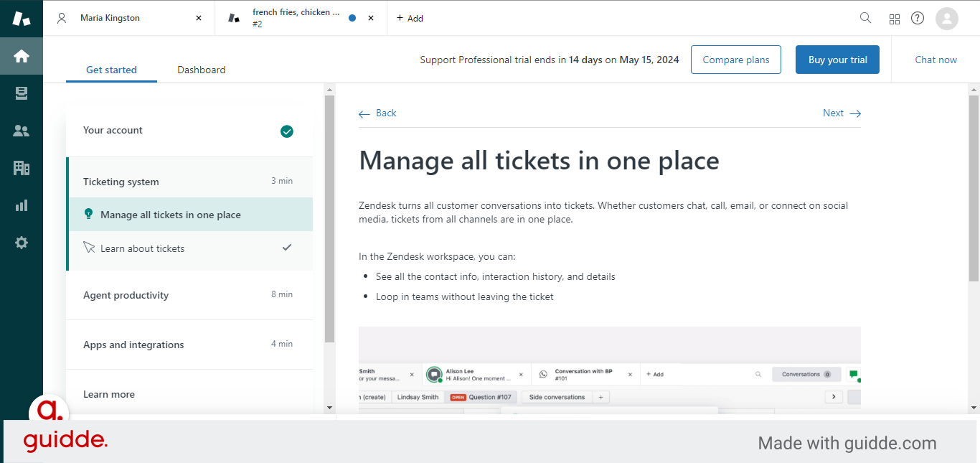The height and width of the screenshot is (463, 980).
Task: Open Admin settings via the gear icon
Action: (22, 243)
